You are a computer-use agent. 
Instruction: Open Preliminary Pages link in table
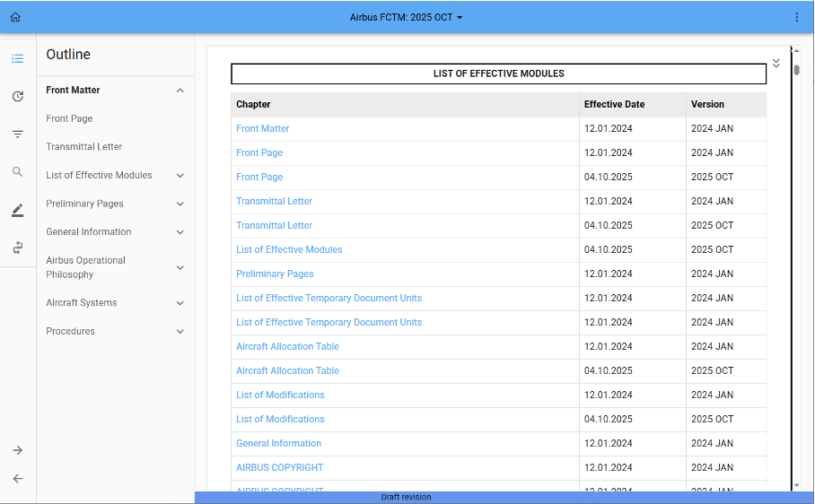point(275,274)
